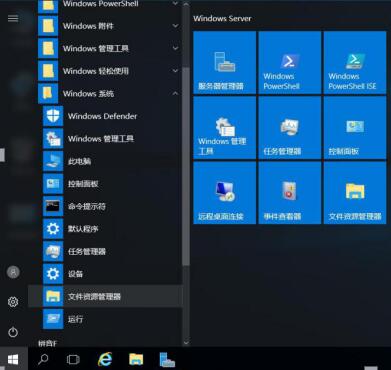The width and height of the screenshot is (391, 370).
Task: Open Task View on taskbar
Action: point(73,359)
